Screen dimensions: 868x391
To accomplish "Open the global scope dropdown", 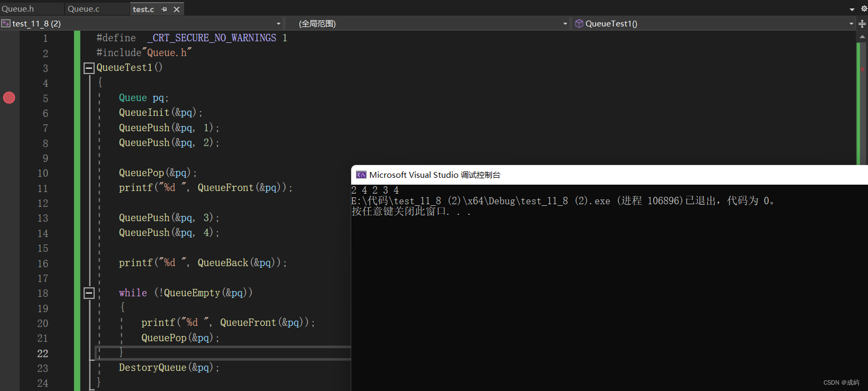I will pyautogui.click(x=565, y=24).
